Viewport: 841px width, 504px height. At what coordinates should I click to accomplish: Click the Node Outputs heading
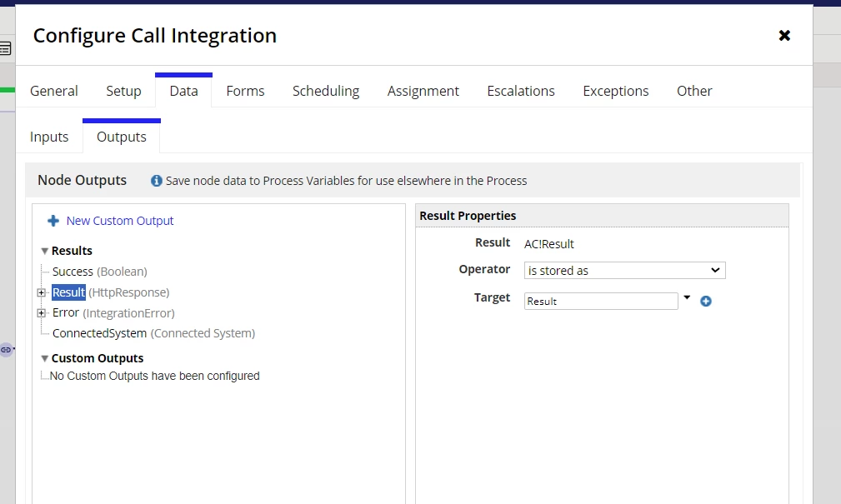(82, 180)
